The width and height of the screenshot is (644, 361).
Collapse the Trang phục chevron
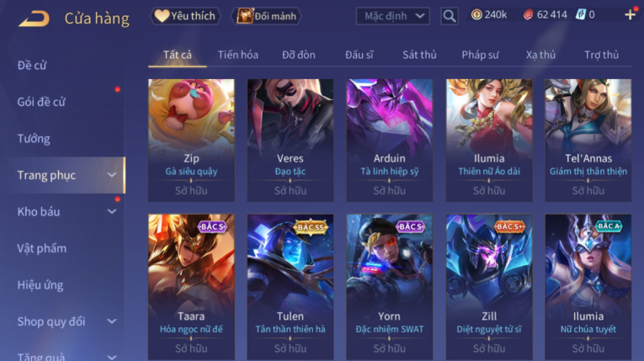[x=112, y=175]
